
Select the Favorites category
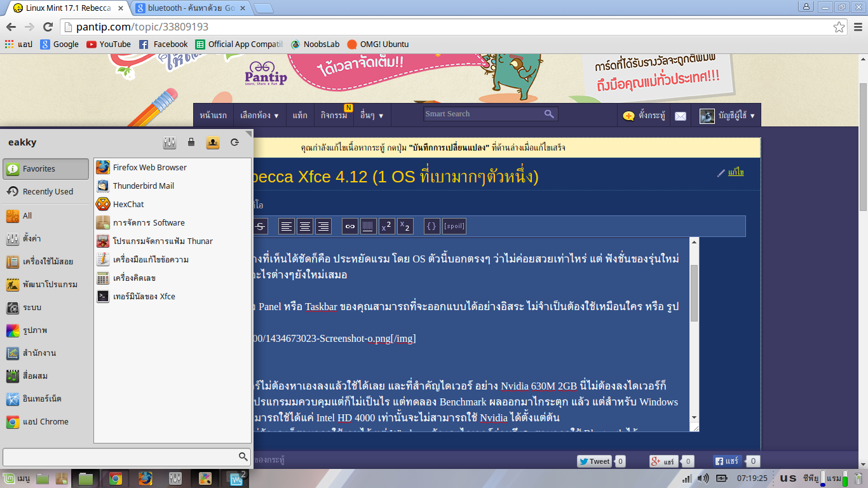pos(46,169)
